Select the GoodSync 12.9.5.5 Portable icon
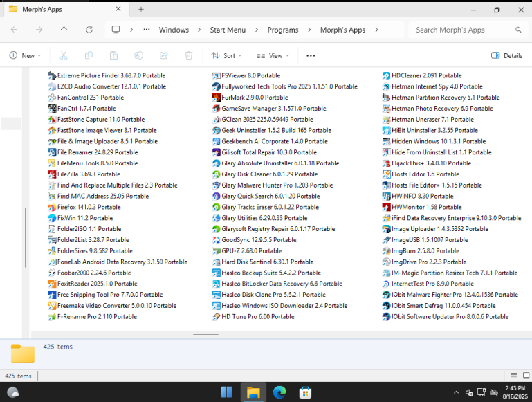This screenshot has width=532, height=402. click(216, 240)
